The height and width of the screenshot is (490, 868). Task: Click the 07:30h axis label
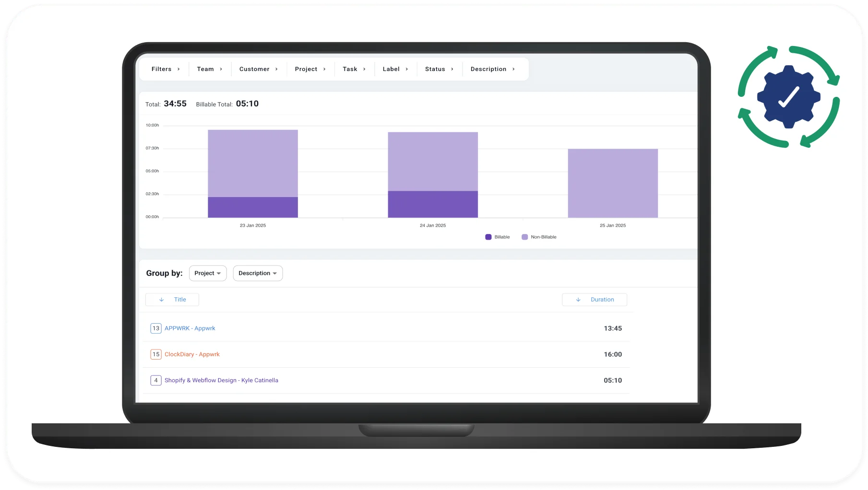(x=153, y=148)
